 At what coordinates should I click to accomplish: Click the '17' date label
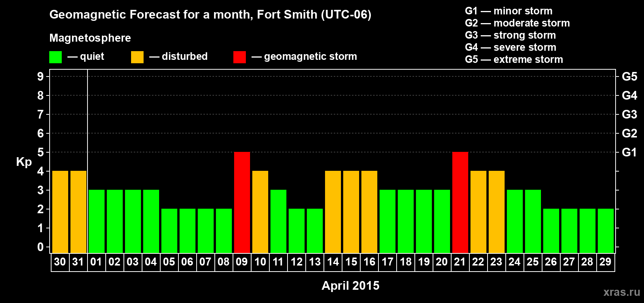(x=387, y=262)
